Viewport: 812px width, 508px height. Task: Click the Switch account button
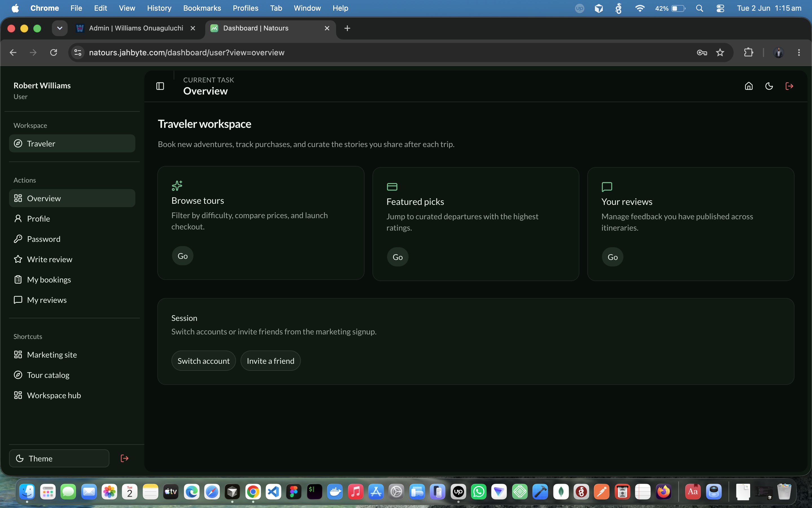point(204,361)
